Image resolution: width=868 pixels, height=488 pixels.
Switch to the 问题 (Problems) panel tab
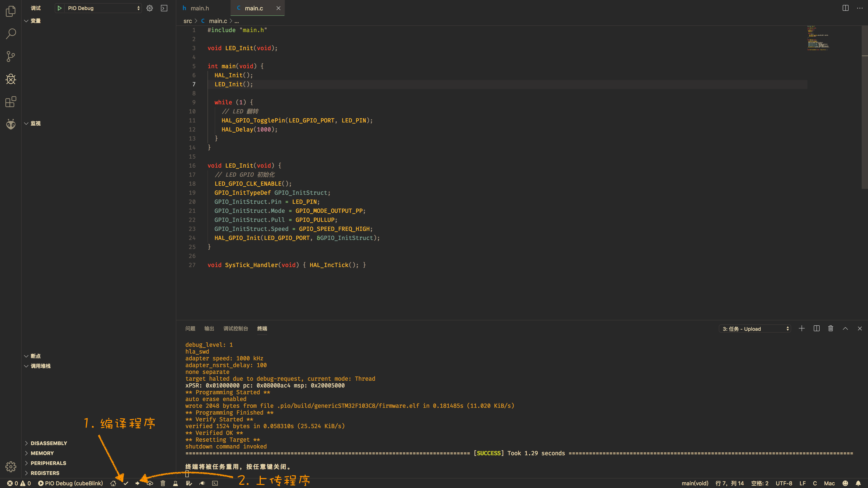pyautogui.click(x=190, y=328)
